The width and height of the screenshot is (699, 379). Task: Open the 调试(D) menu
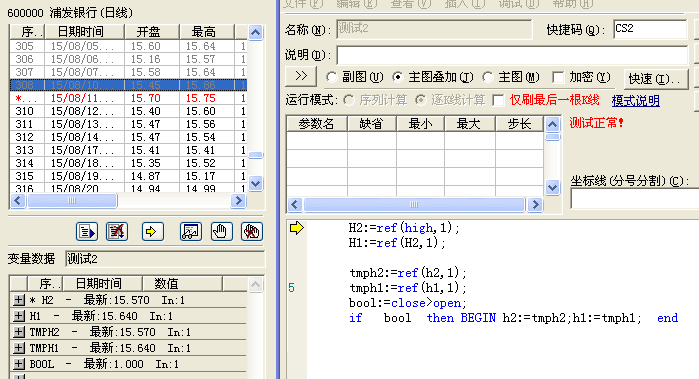[519, 4]
